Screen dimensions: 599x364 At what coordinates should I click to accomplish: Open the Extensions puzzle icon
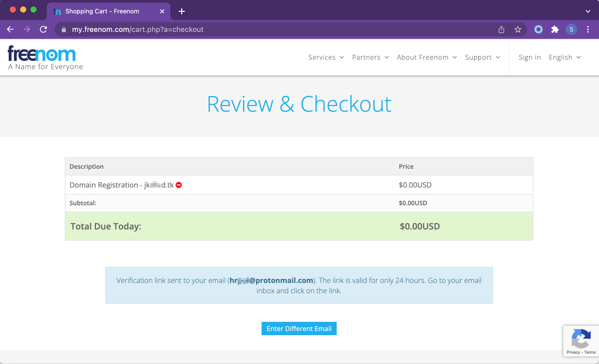555,29
